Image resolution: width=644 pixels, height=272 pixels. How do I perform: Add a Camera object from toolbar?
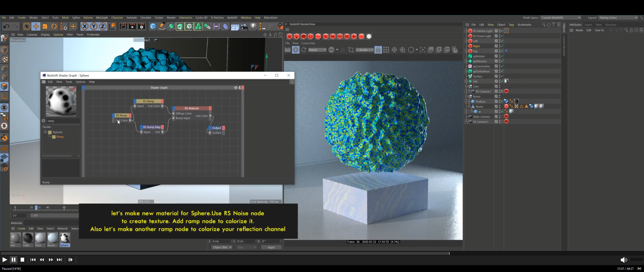point(244,26)
